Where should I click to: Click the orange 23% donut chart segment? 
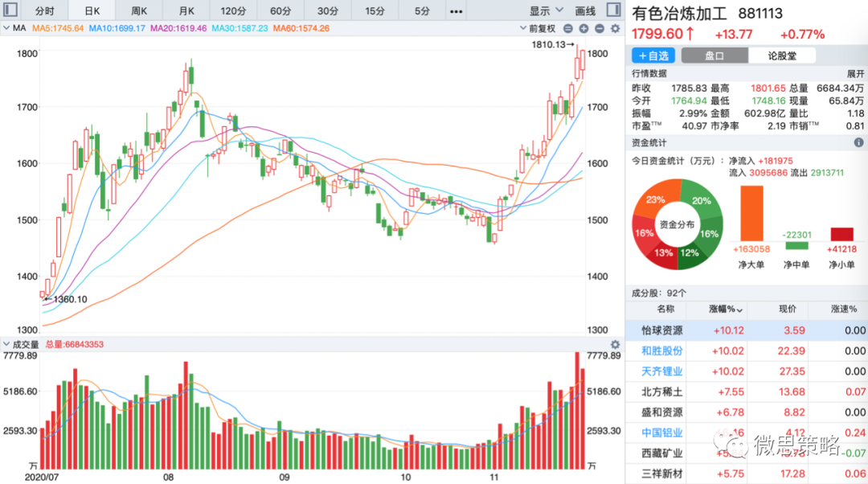pos(650,203)
